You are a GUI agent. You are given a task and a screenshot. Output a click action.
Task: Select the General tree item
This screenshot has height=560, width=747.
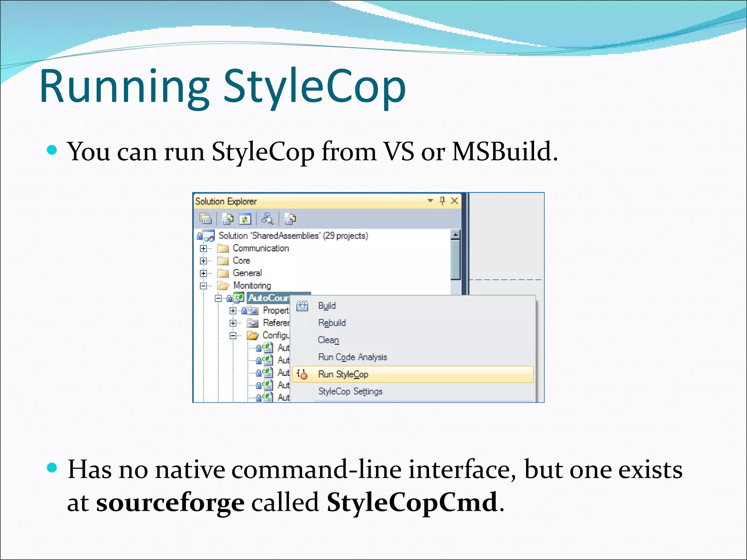click(247, 273)
